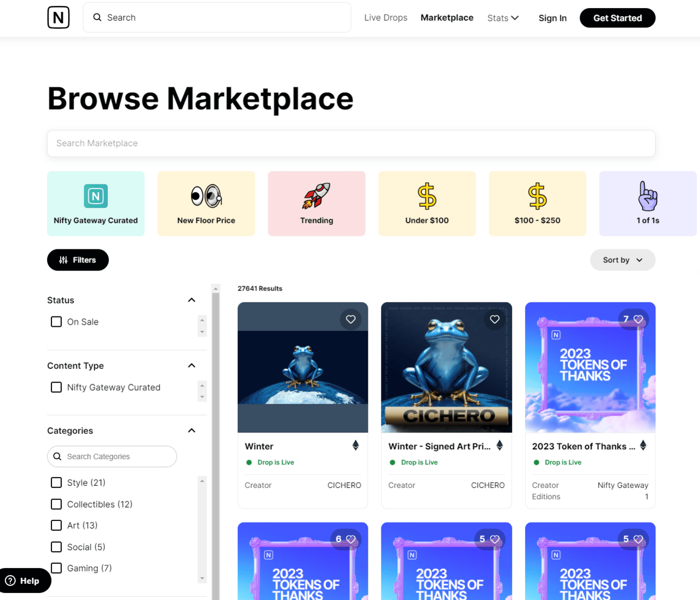
Task: Click the New Floor Price eyes icon
Action: click(206, 196)
